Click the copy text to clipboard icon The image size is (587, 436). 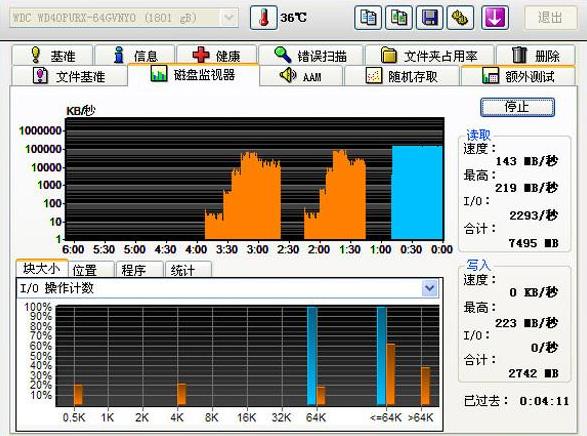coord(368,18)
